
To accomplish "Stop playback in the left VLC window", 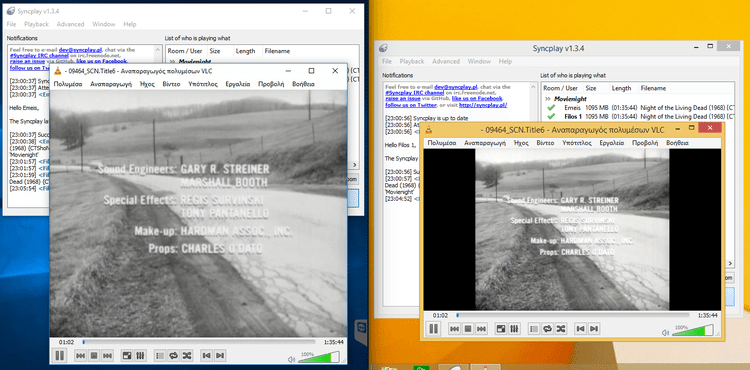I will coord(94,355).
